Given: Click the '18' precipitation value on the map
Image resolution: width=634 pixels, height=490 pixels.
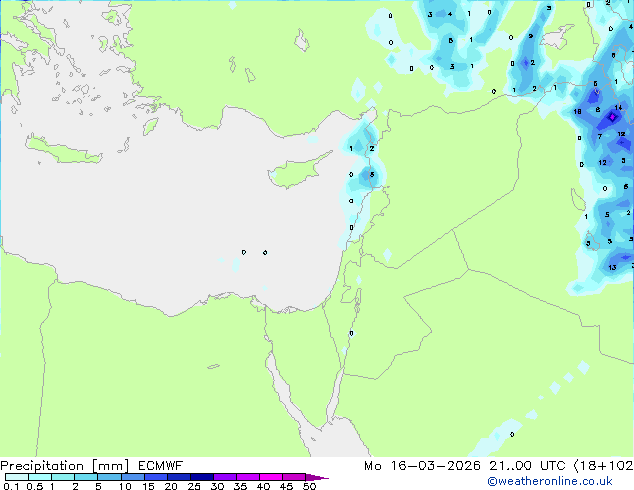Looking at the screenshot, I should click(577, 112).
